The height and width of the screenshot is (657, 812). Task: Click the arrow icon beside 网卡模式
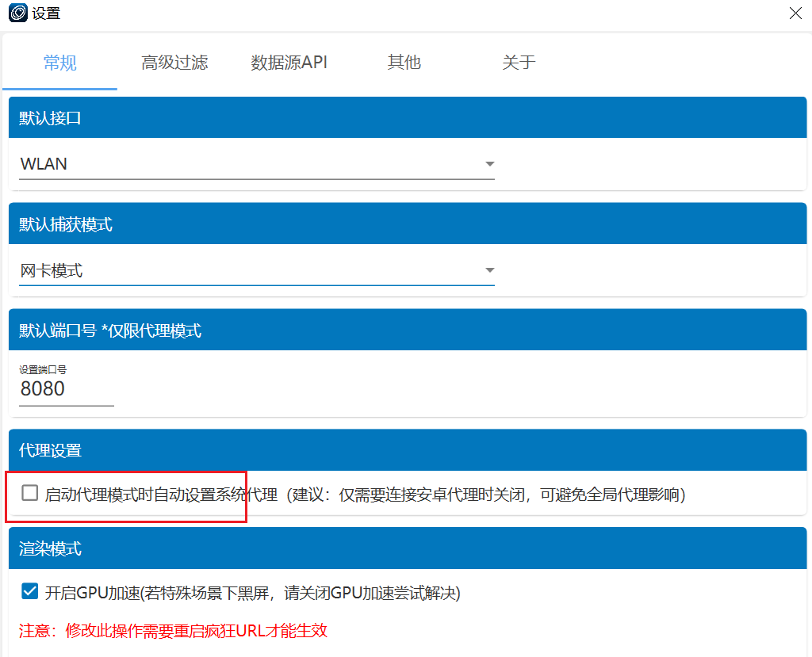click(x=489, y=271)
